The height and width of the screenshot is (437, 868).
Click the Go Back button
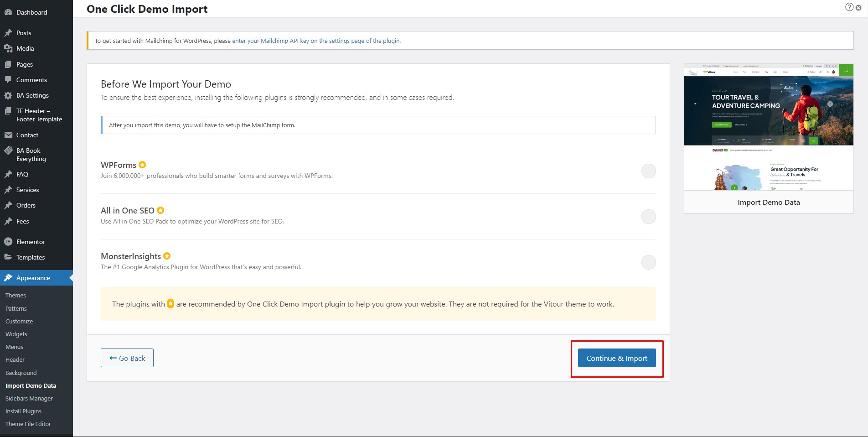point(127,358)
